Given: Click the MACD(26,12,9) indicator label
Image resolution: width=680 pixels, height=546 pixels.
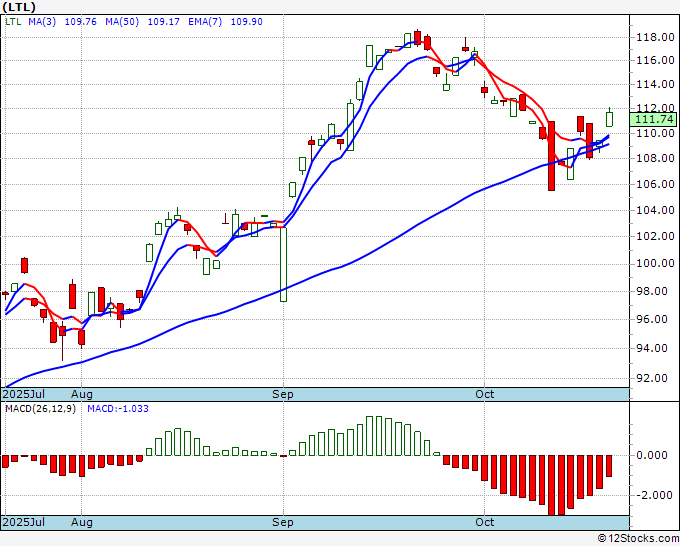Looking at the screenshot, I should coord(40,409).
